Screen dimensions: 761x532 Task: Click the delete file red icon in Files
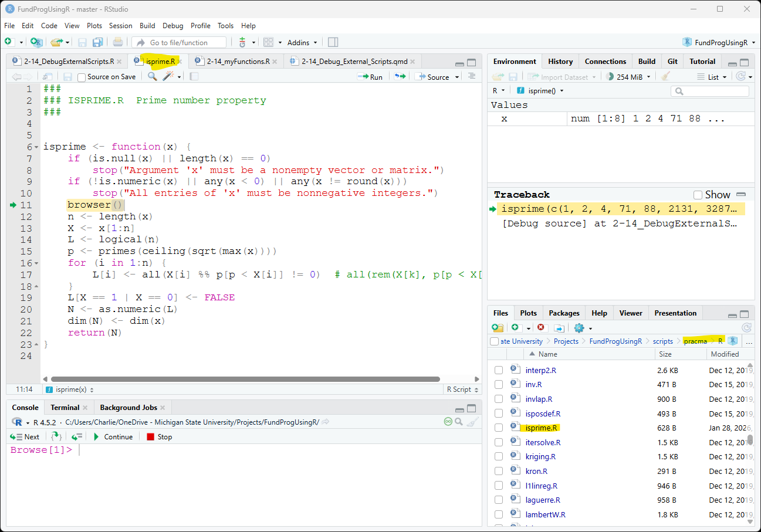541,328
